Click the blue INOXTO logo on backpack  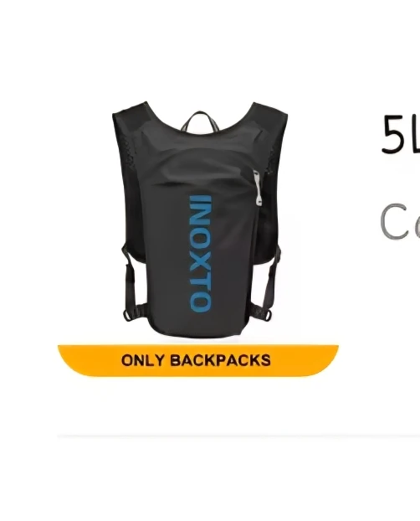point(200,254)
